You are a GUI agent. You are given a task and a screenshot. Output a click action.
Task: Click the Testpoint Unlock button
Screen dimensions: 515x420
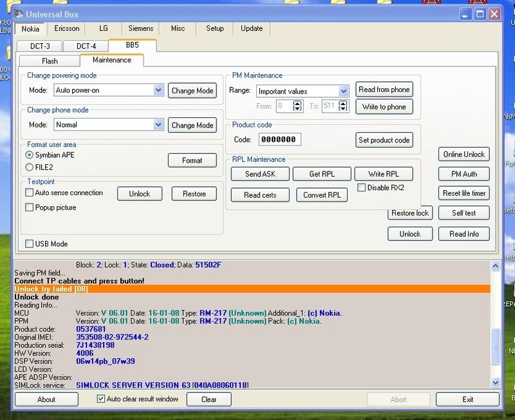[x=140, y=193]
